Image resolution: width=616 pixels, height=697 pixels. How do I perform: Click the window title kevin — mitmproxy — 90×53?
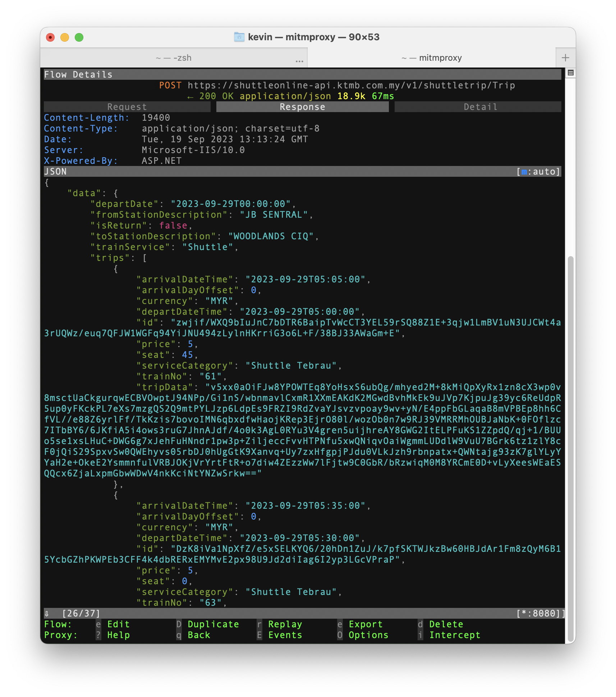click(x=313, y=37)
